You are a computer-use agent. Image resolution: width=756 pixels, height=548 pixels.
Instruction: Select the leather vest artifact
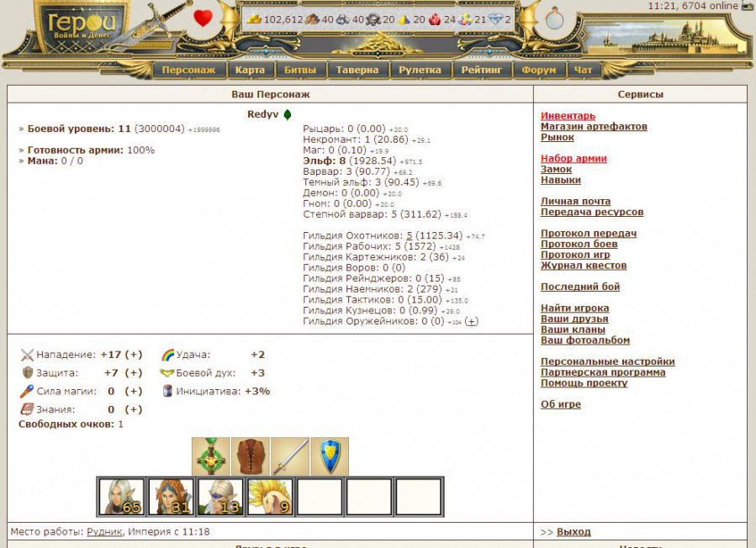[251, 456]
